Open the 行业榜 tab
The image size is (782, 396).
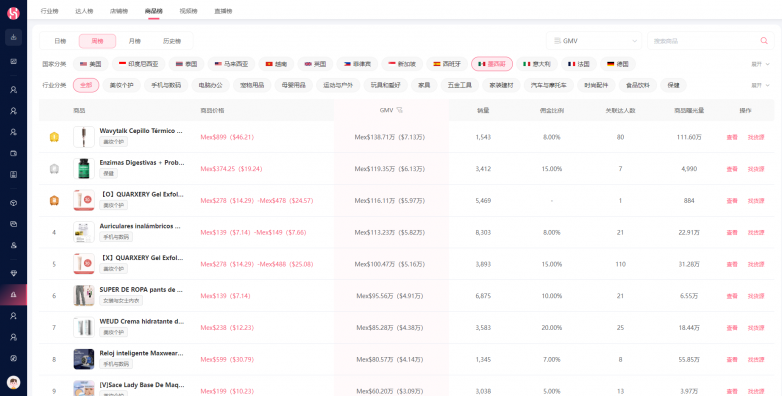(x=49, y=11)
